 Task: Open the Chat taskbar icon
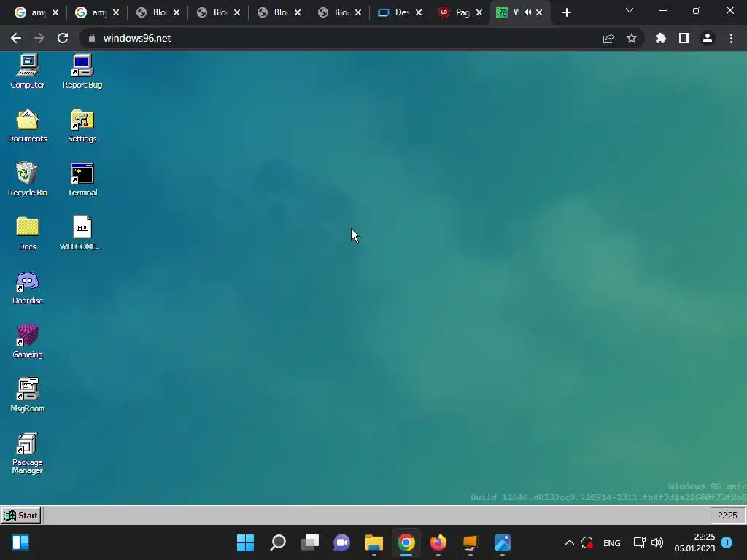341,542
